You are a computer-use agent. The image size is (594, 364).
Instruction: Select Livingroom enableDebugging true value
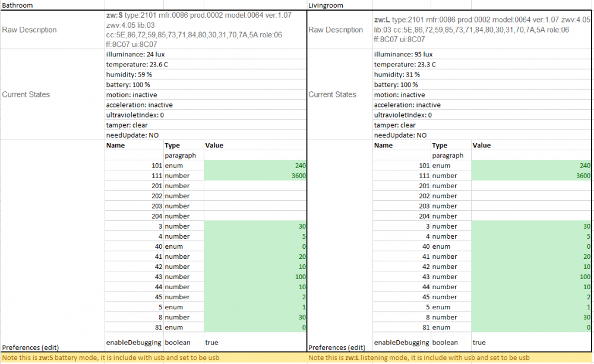click(x=480, y=343)
